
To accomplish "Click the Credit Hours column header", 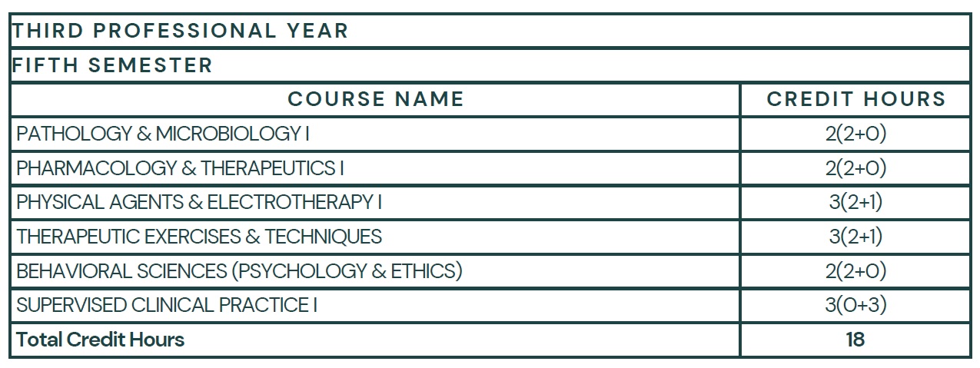I will tap(855, 99).
